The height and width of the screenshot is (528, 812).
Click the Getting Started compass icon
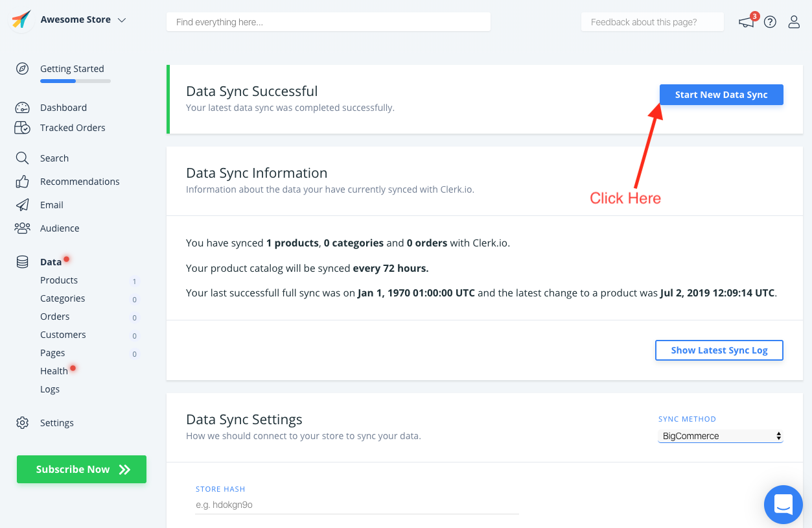pyautogui.click(x=23, y=69)
